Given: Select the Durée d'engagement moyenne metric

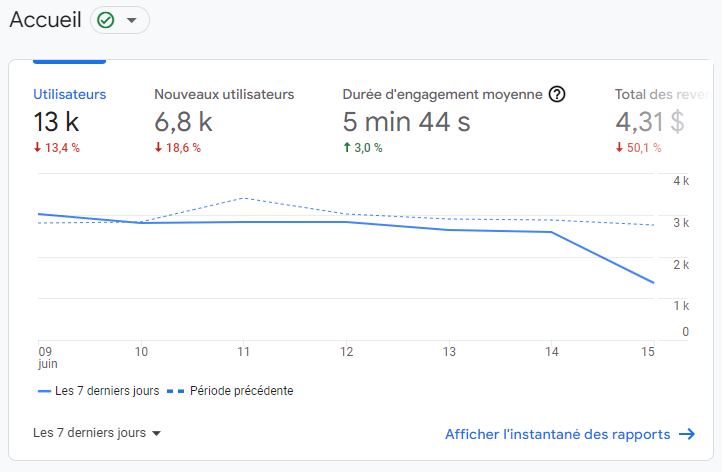Looking at the screenshot, I should 442,95.
